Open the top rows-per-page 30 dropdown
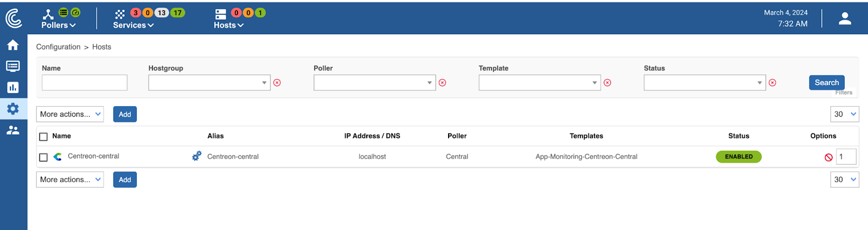Screen dimensions: 868x230 [x=845, y=114]
